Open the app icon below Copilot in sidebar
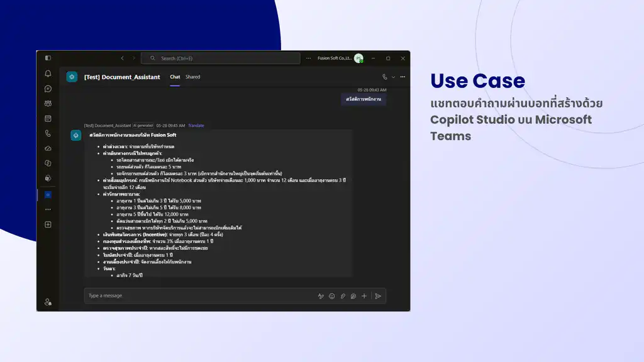This screenshot has height=362, width=644. coord(48,178)
